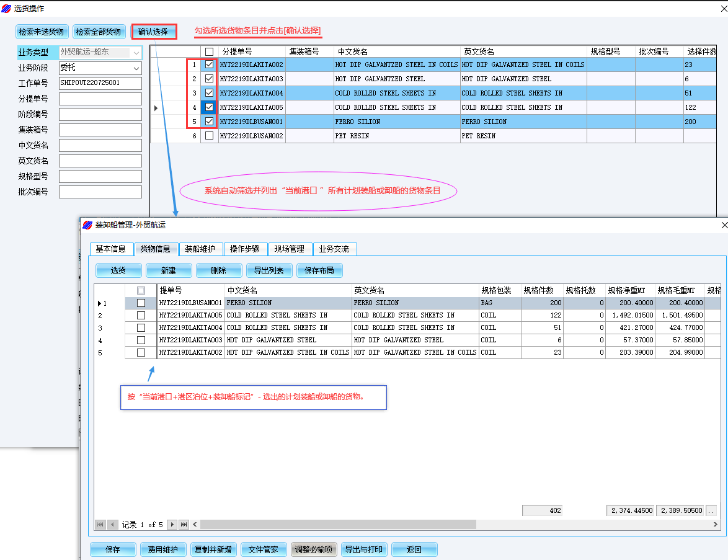Viewport: 728px width, 560px height.
Task: Open the 业务阶段 dropdown
Action: coord(136,68)
